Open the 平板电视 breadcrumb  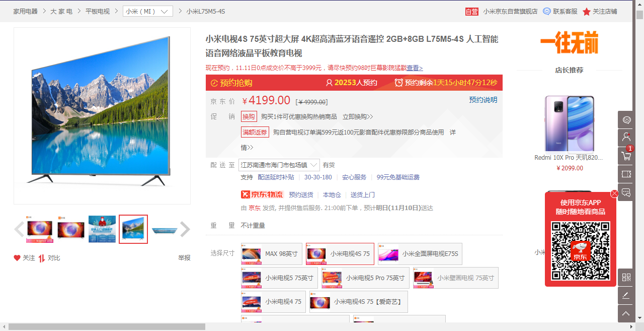[98, 11]
